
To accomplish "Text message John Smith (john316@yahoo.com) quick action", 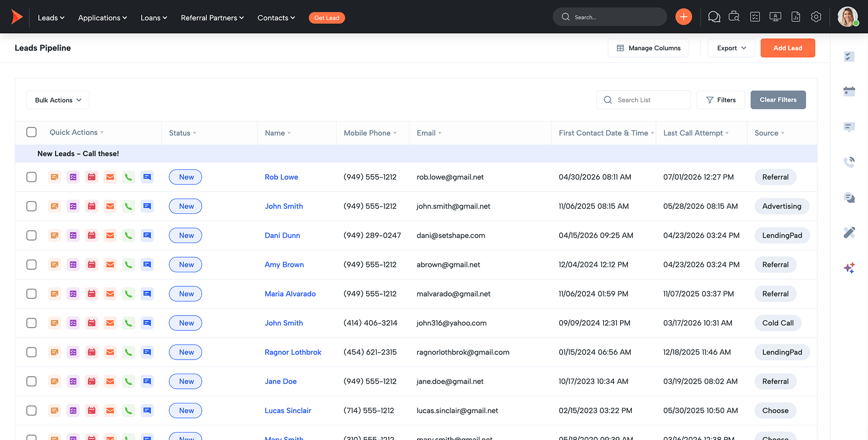I will (147, 323).
